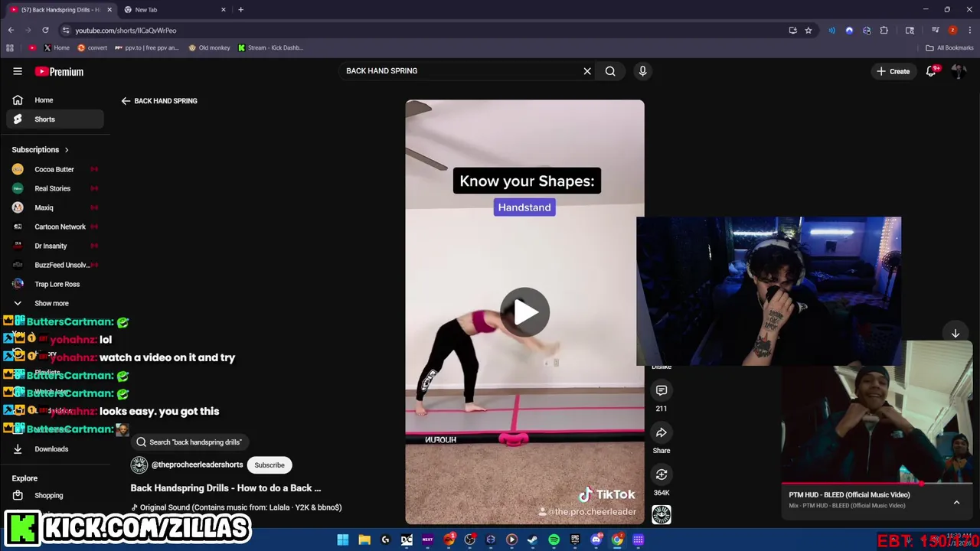Click the browser address bar URL
980x551 pixels.
[126, 31]
